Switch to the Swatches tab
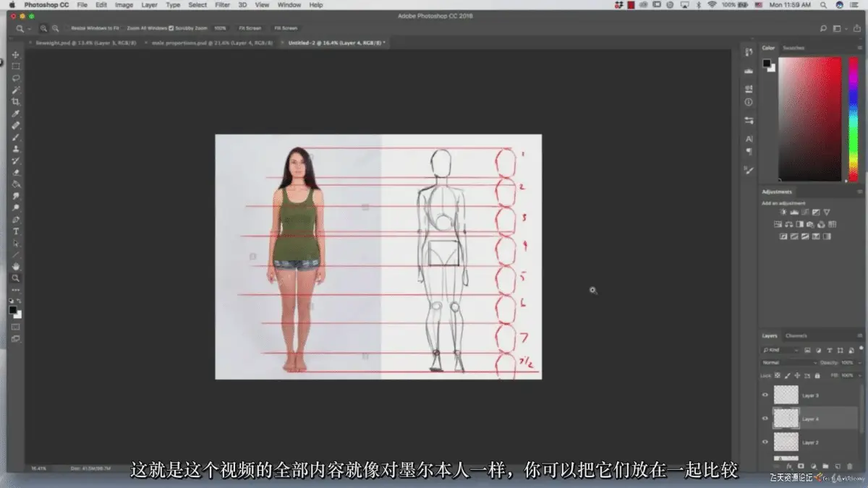 point(793,48)
